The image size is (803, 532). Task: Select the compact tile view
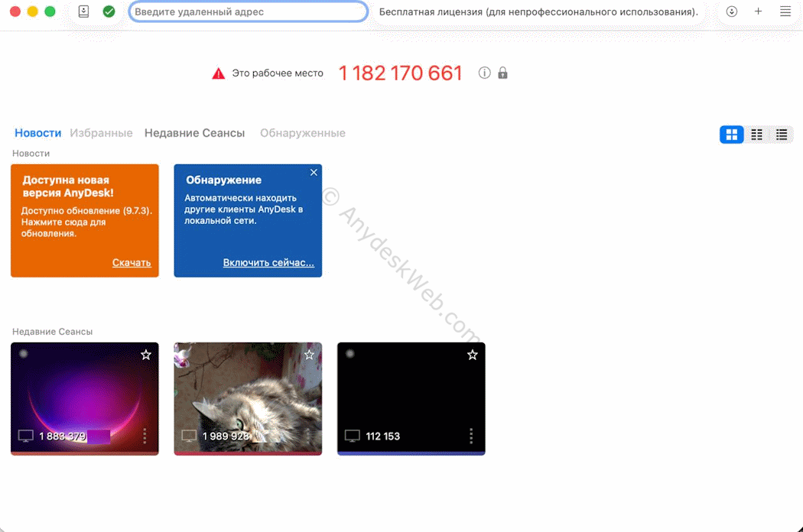click(x=757, y=135)
